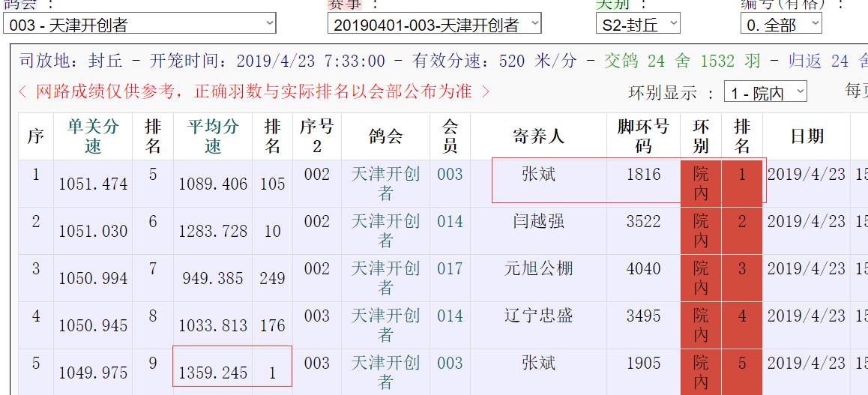
Task: Select average speed 949.385
Action: tap(213, 278)
